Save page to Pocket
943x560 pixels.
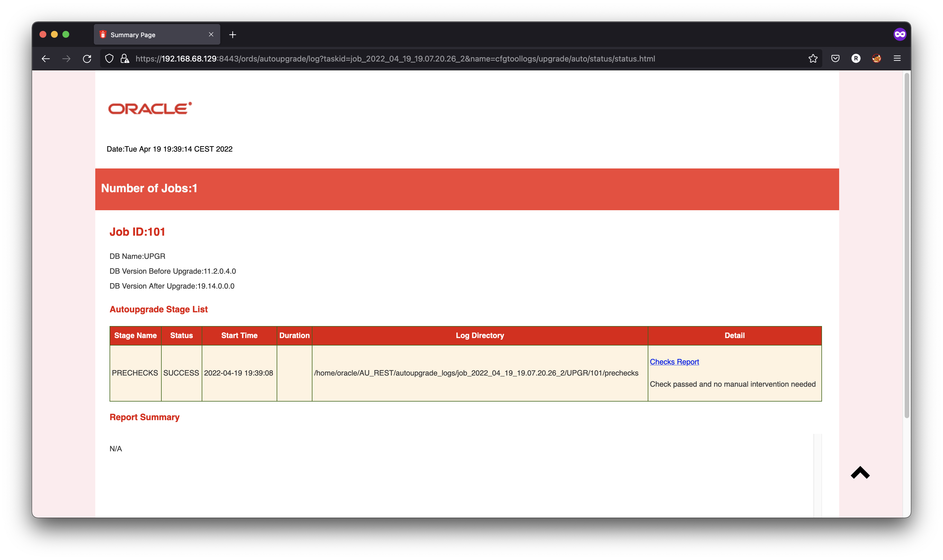835,59
